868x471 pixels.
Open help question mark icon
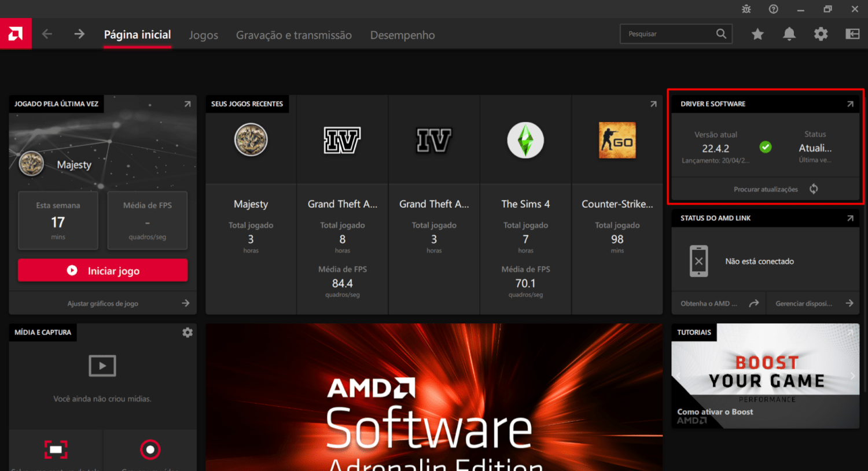pos(773,9)
